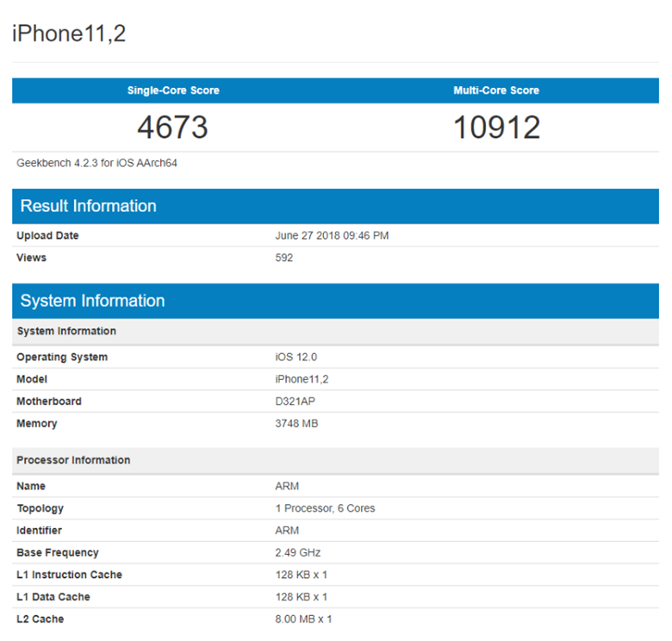Click the Views count 592

pyautogui.click(x=284, y=258)
